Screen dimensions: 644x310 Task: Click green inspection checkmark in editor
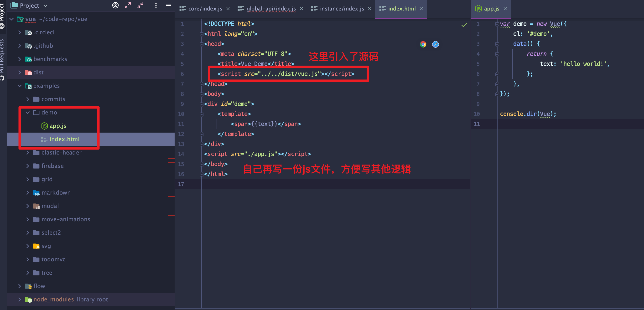464,25
